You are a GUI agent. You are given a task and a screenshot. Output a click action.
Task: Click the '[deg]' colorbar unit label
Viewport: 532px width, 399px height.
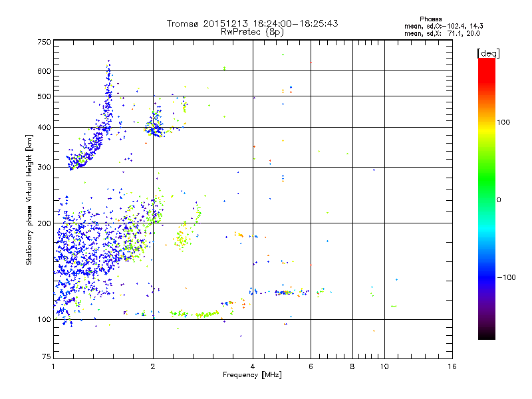click(x=488, y=53)
